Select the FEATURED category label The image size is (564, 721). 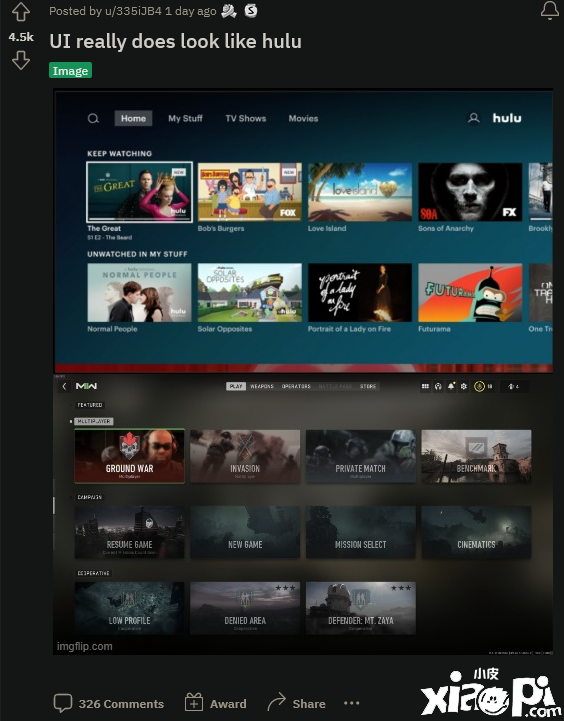point(90,405)
